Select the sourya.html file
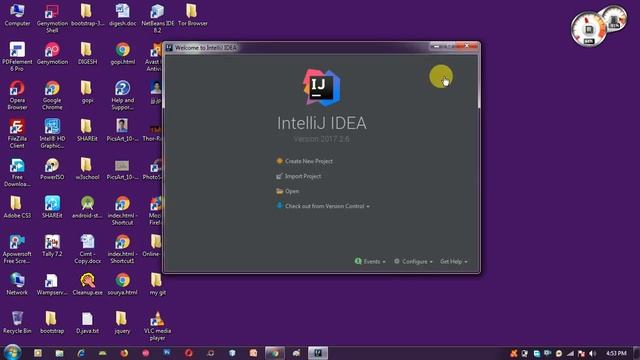Image resolution: width=640 pixels, height=360 pixels. (122, 284)
